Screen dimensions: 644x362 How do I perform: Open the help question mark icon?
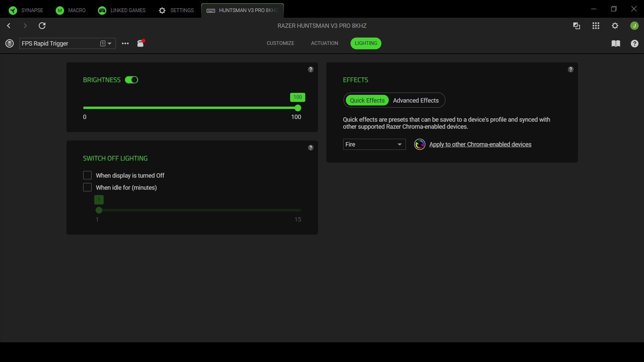pyautogui.click(x=635, y=44)
